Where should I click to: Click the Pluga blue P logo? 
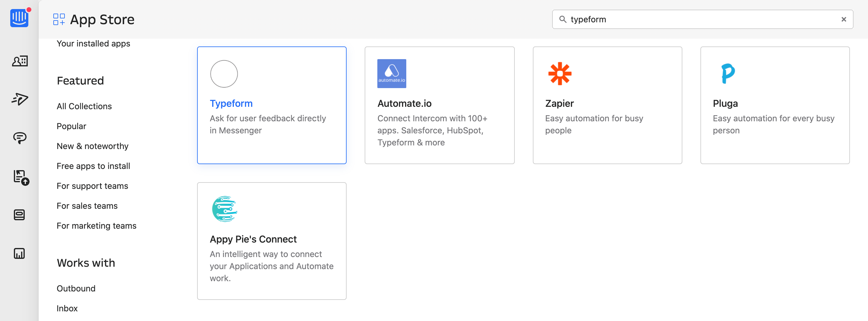(x=728, y=74)
